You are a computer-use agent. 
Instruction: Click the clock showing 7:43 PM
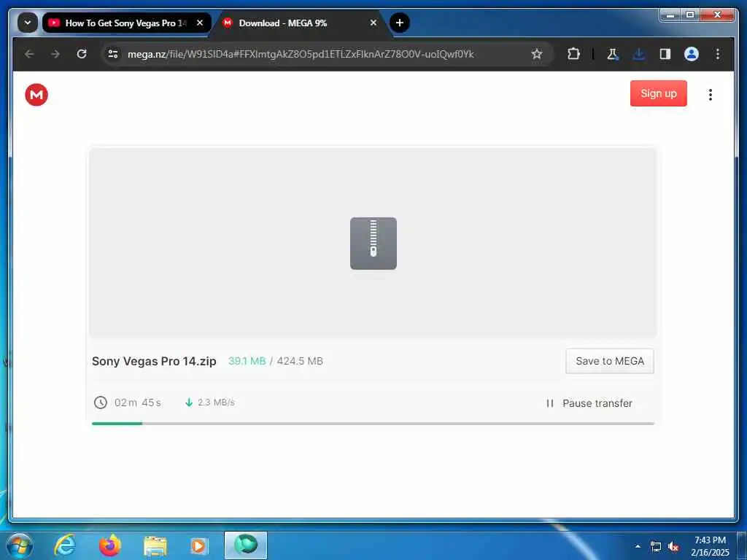pos(710,546)
